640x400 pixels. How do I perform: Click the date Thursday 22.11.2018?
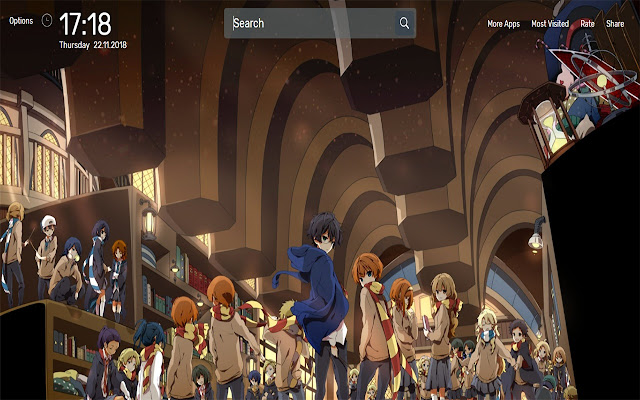point(93,45)
